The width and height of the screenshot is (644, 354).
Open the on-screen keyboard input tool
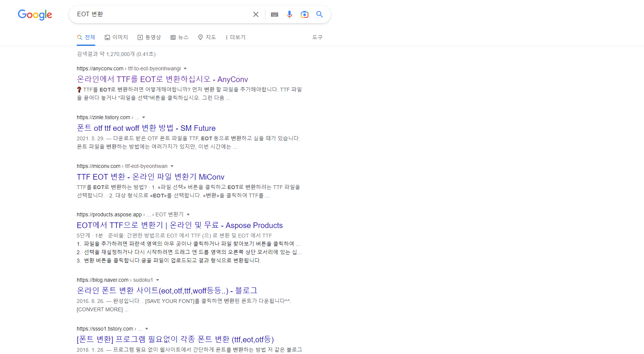tap(275, 14)
